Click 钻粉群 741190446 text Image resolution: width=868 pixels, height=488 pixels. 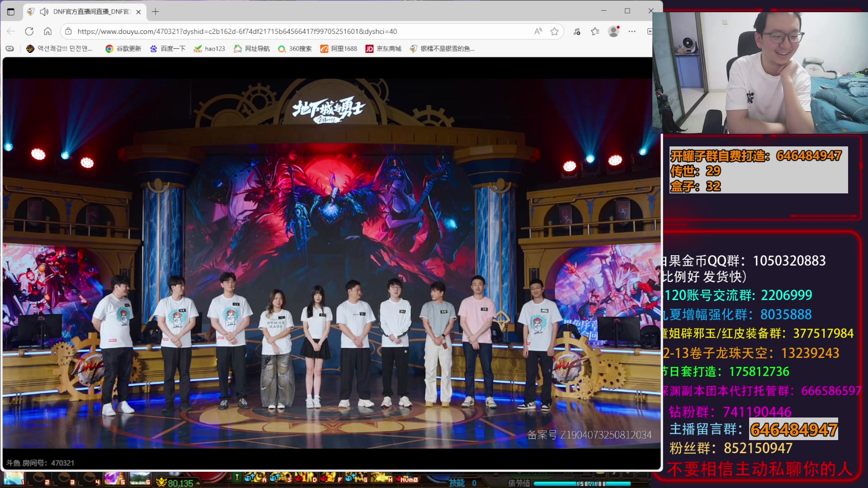click(730, 412)
